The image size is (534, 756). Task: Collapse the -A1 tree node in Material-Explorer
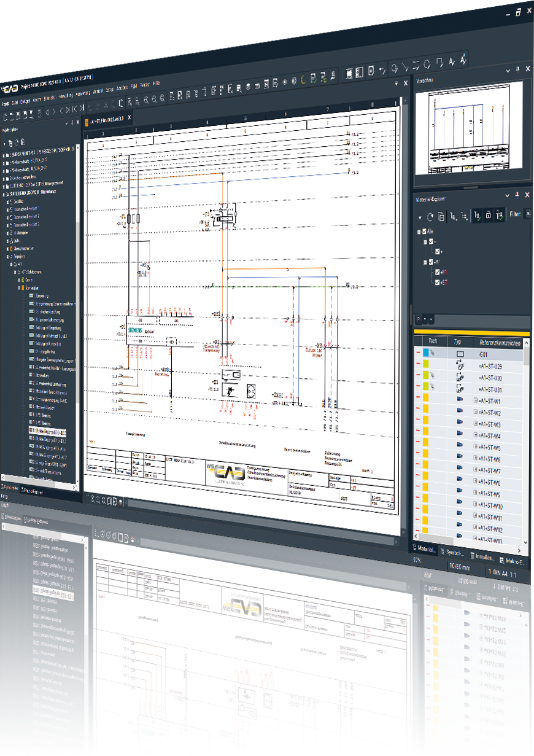(x=425, y=262)
